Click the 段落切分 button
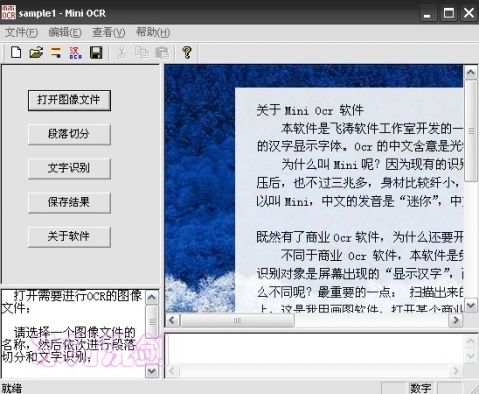This screenshot has width=479, height=394. tap(69, 134)
